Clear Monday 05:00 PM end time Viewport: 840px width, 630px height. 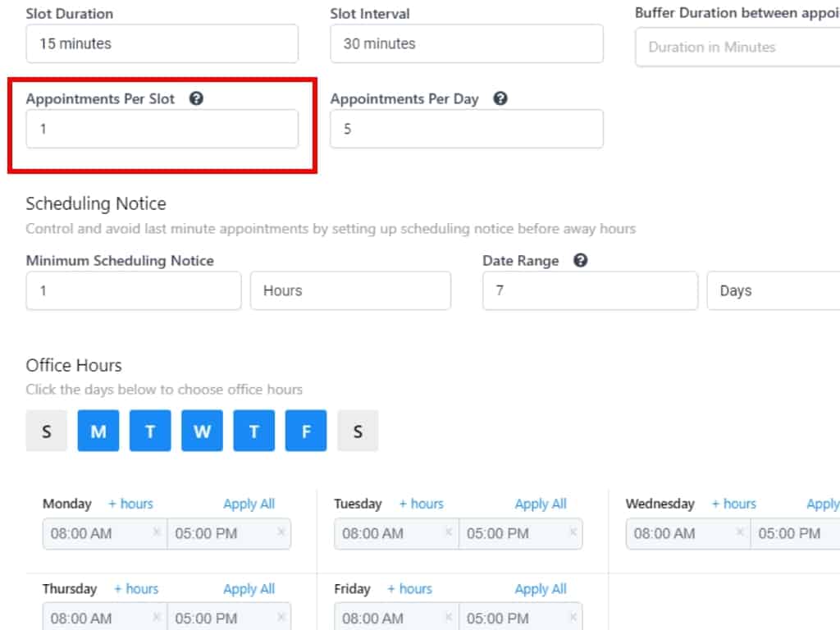tap(281, 532)
